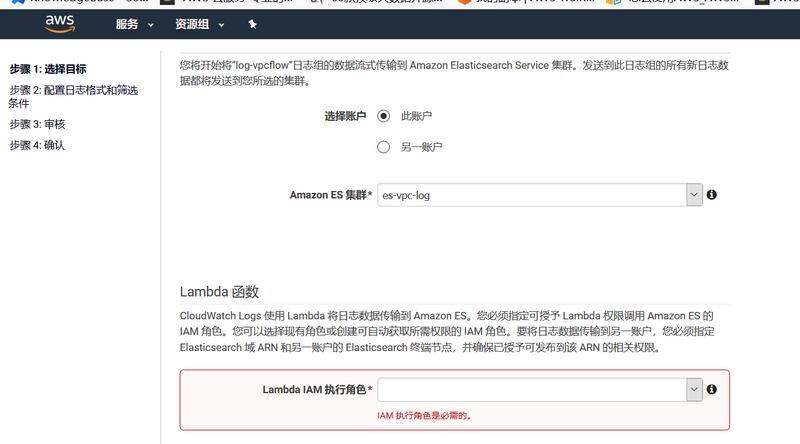Click the arrow beside 服务
Viewport: 800px width, 444px height.
click(151, 25)
